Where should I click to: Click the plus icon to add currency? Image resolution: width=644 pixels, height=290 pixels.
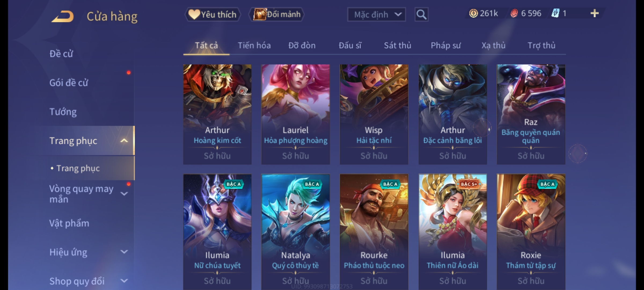595,13
